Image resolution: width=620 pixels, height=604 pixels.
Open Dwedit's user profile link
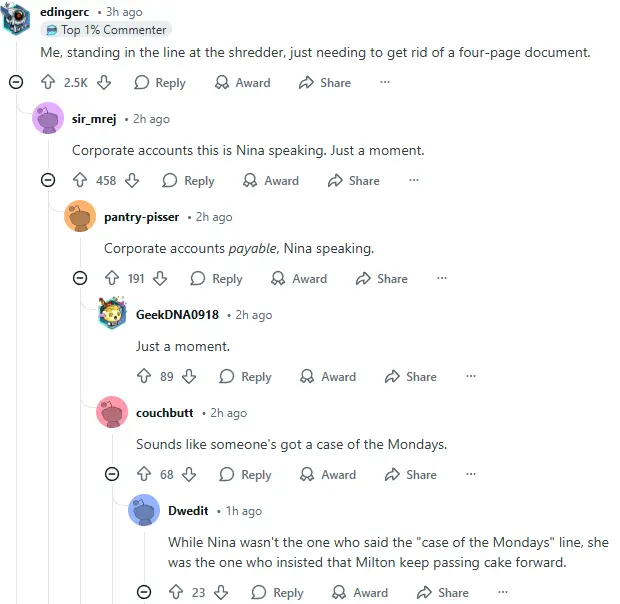tap(188, 511)
